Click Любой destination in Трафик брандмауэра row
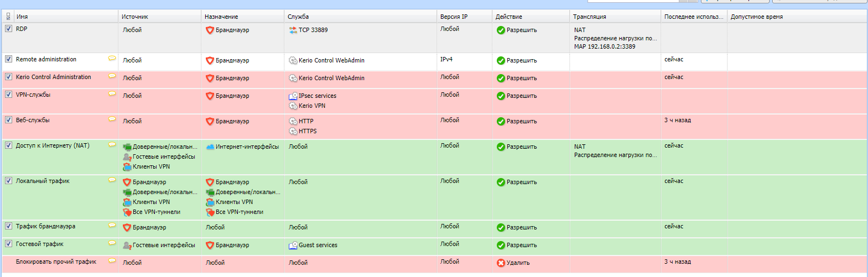Screen dimensions: 868x277 click(x=215, y=227)
